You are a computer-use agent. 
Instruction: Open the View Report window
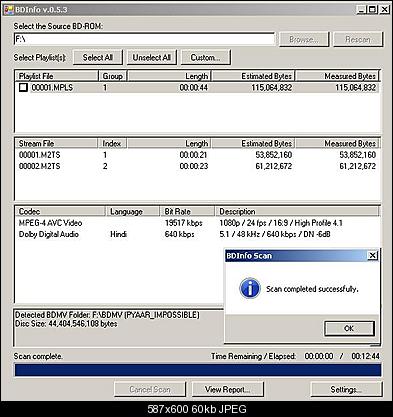228,389
